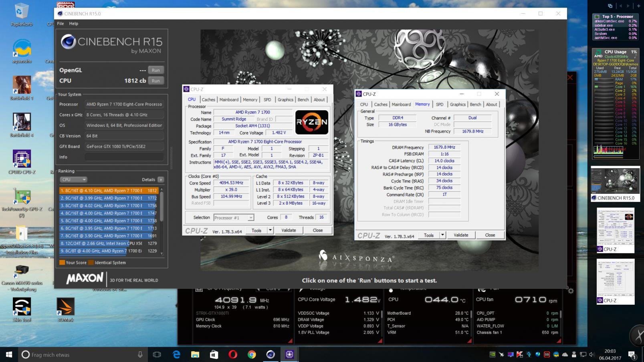Screen dimensions: 644x362
Task: Click Validate in the right CPU-Z window
Action: point(461,235)
